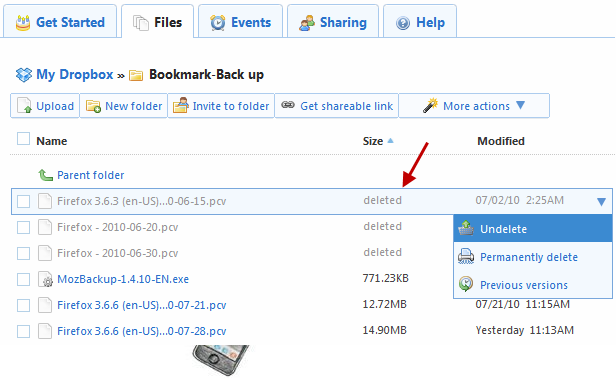Viewport: 616px width, 379px height.
Task: Click the Yesterday 11:13AM modified date
Action: [525, 330]
